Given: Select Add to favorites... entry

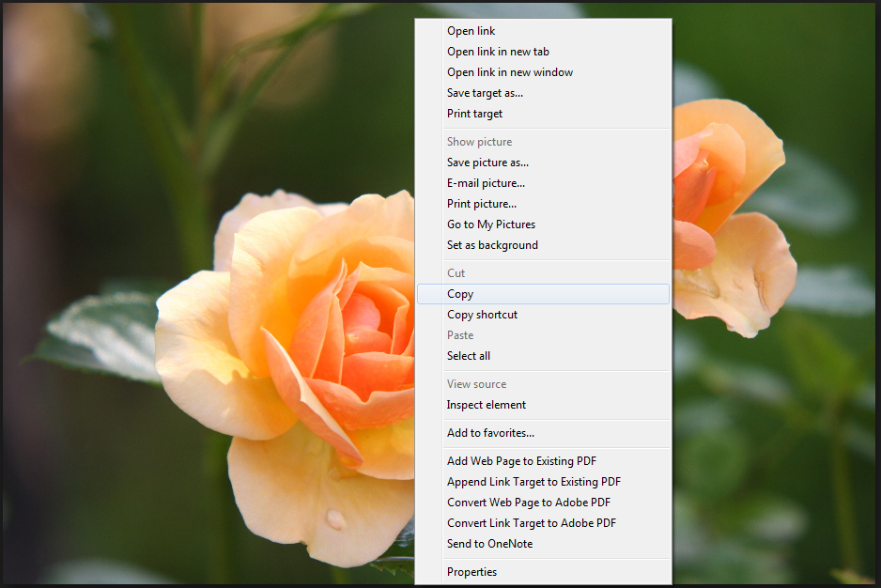Looking at the screenshot, I should [x=543, y=433].
